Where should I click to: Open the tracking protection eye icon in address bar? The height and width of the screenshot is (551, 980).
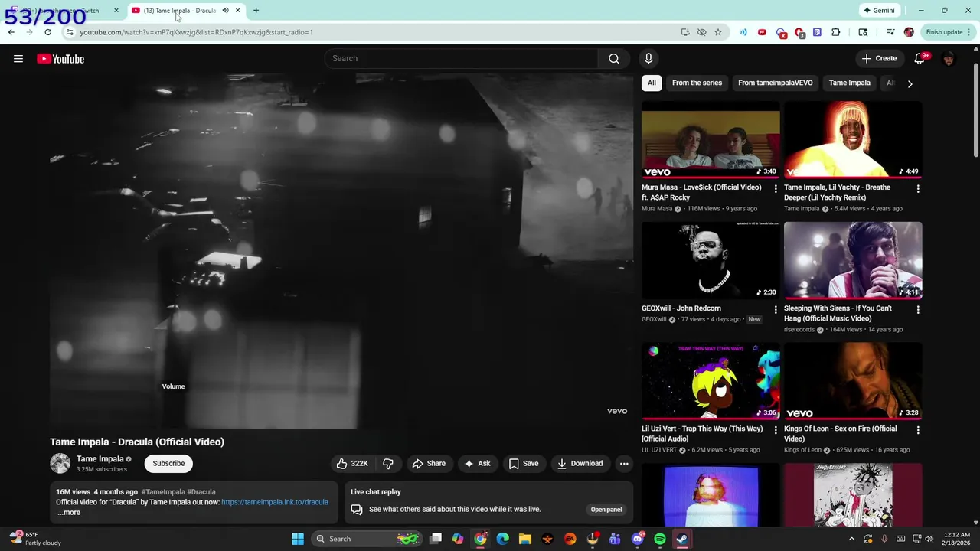[x=701, y=32]
